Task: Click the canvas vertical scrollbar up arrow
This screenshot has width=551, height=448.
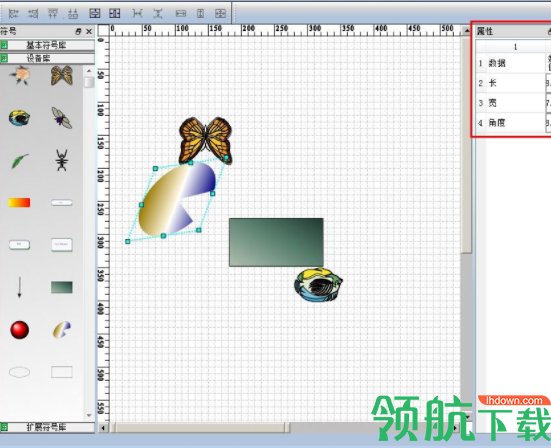Action: click(467, 31)
